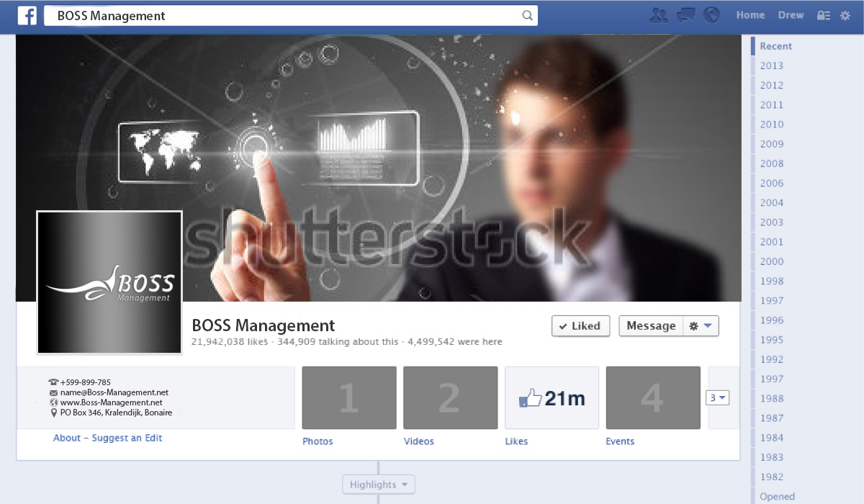The image size is (864, 504).
Task: Open Drew's profile link
Action: (791, 15)
